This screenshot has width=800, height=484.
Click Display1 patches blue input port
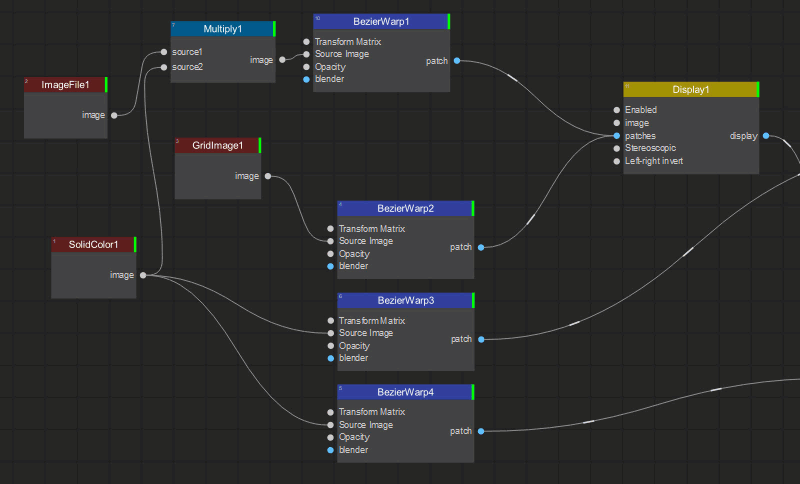pyautogui.click(x=617, y=136)
